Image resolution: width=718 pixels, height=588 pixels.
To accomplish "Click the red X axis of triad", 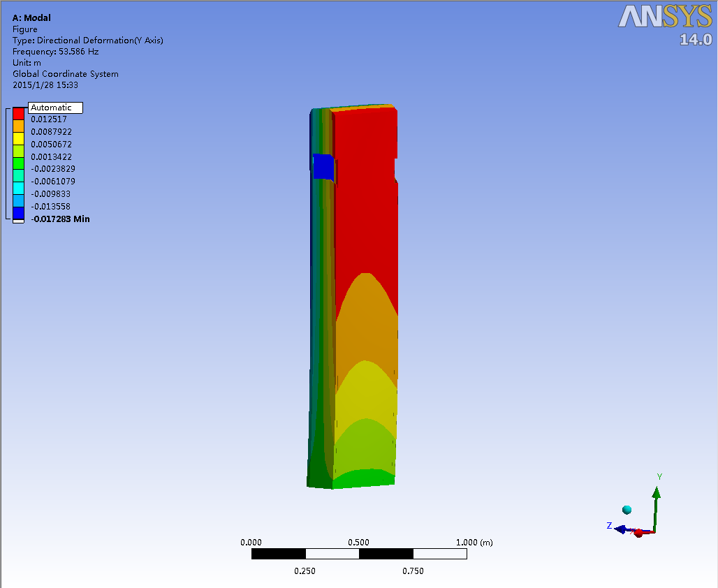I will [x=643, y=533].
